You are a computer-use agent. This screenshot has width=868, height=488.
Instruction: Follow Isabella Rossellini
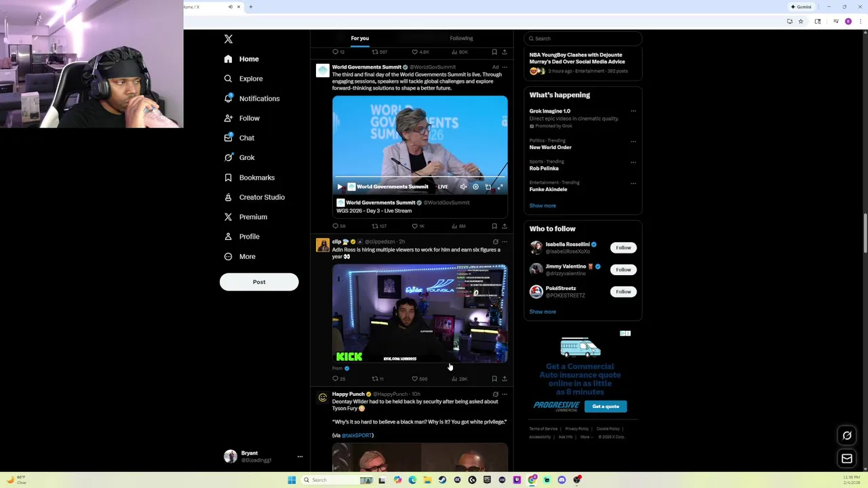point(623,248)
